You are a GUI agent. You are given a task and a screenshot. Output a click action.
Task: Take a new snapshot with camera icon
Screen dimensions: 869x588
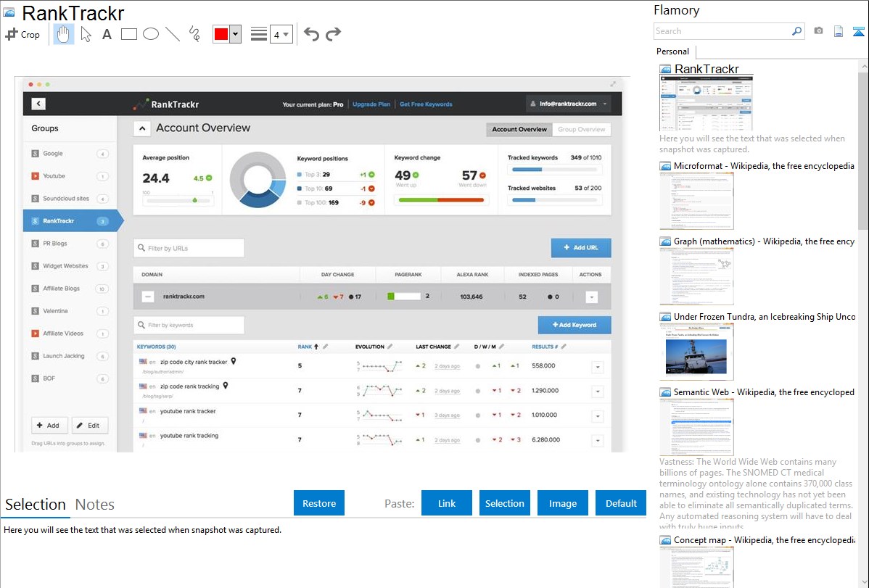tap(818, 31)
